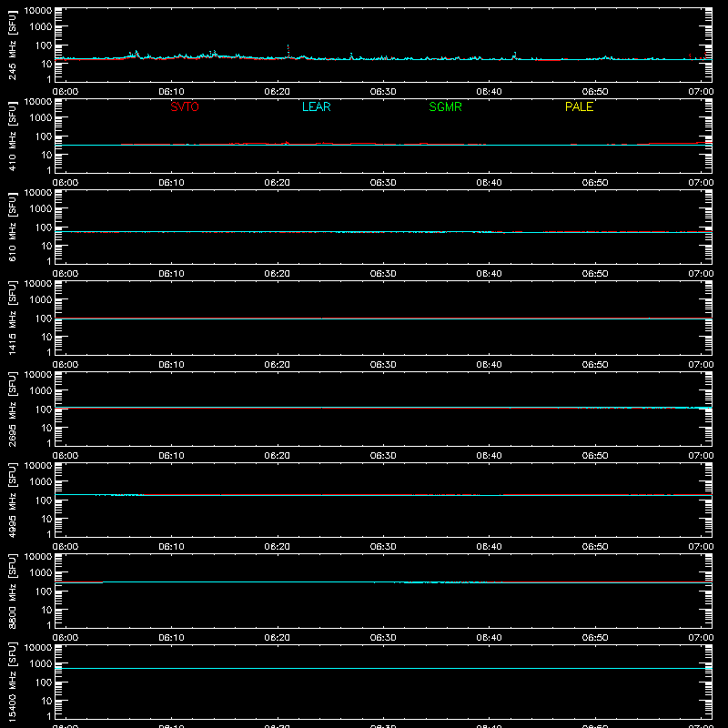Click the yellow PALE legend label
728x728 pixels.
point(579,106)
